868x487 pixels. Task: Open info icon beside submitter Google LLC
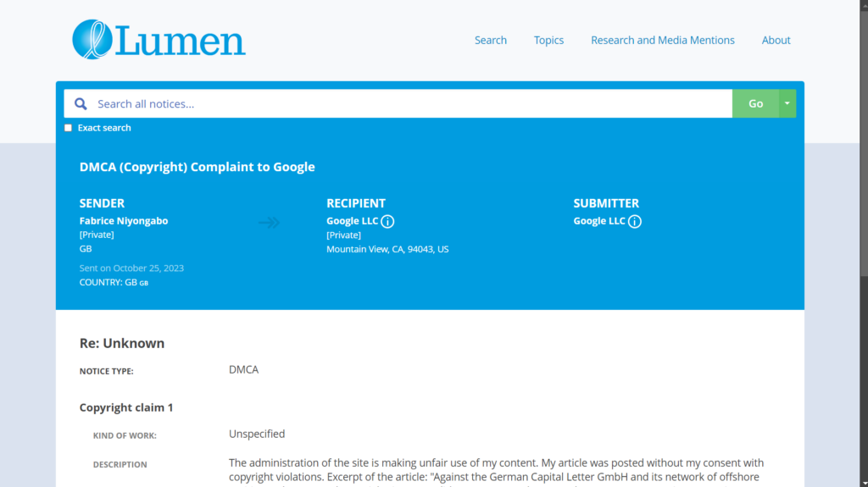tap(635, 221)
